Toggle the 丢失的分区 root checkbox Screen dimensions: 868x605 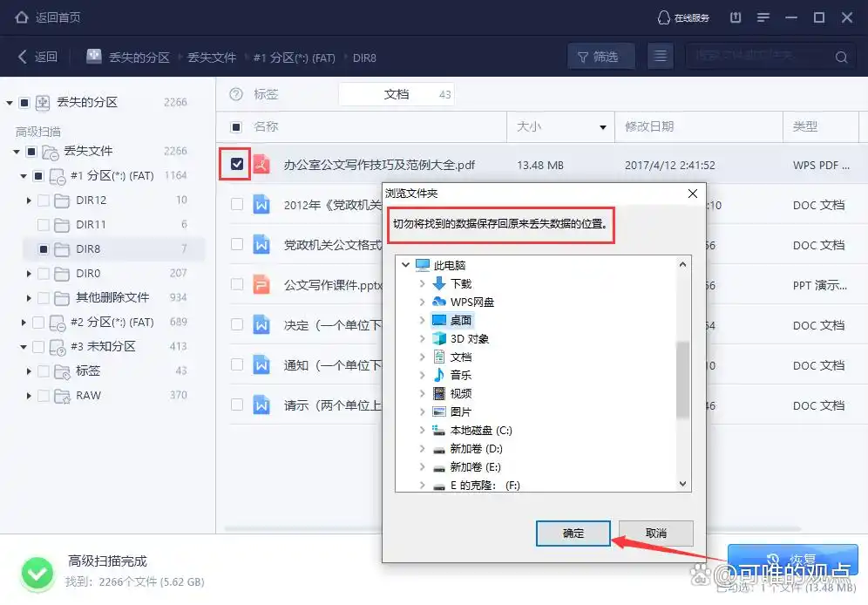click(24, 102)
